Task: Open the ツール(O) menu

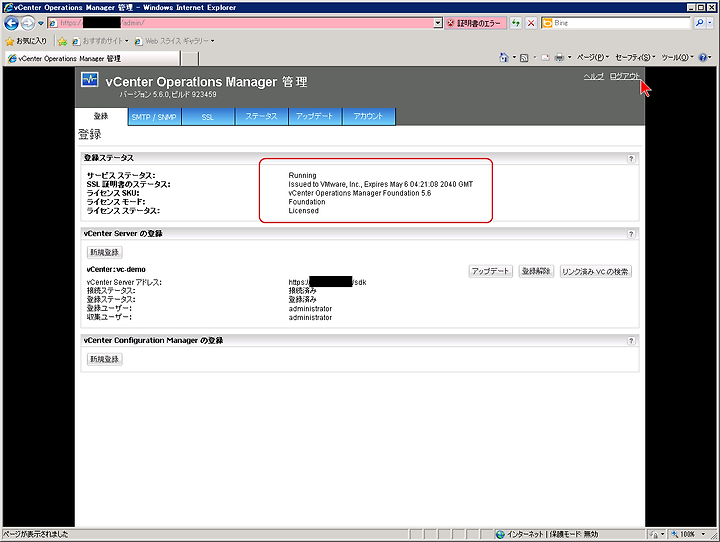Action: [677, 57]
